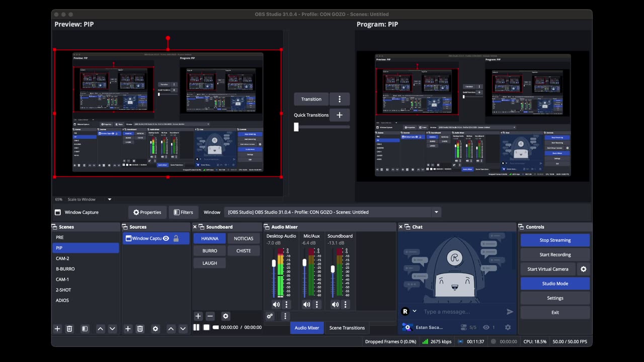Toggle Studio Mode button
The height and width of the screenshot is (362, 644).
pyautogui.click(x=555, y=284)
